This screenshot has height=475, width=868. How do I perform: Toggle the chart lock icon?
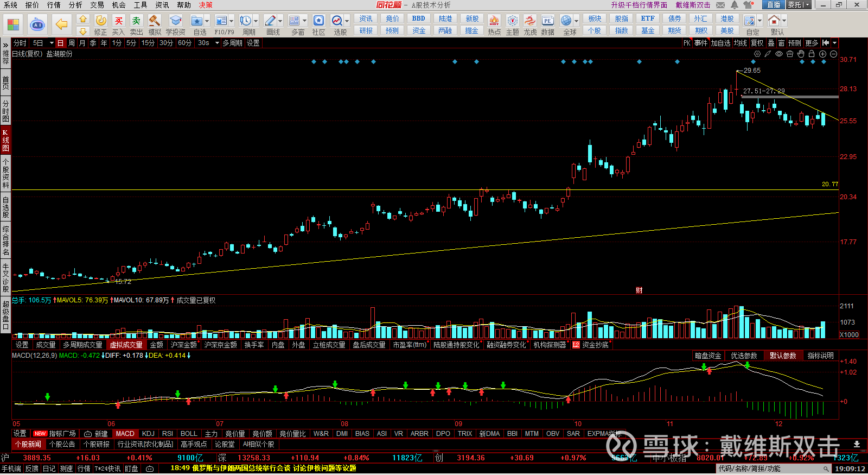pos(812,54)
